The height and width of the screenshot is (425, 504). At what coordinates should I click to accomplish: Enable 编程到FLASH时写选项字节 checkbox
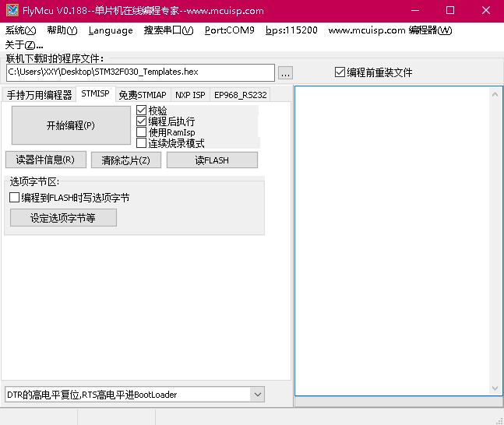pyautogui.click(x=69, y=198)
